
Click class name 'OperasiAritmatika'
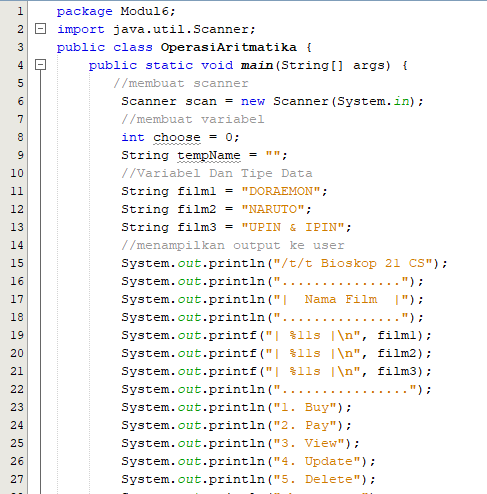229,47
